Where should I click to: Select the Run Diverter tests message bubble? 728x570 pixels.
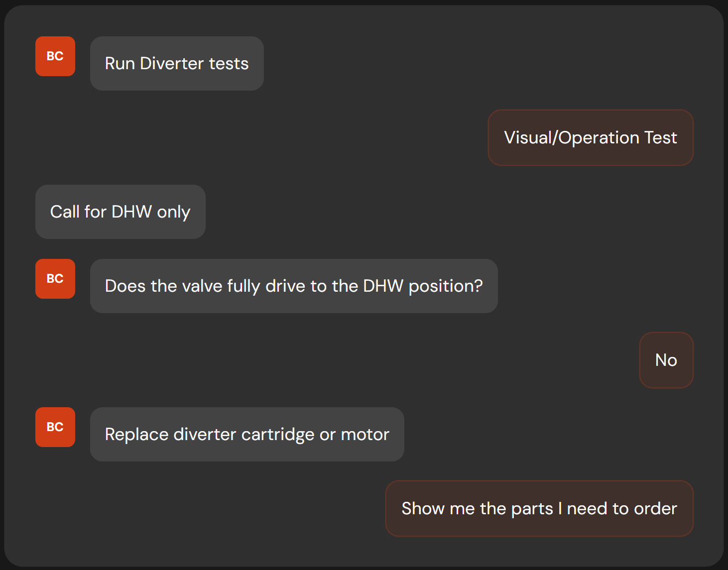[177, 64]
